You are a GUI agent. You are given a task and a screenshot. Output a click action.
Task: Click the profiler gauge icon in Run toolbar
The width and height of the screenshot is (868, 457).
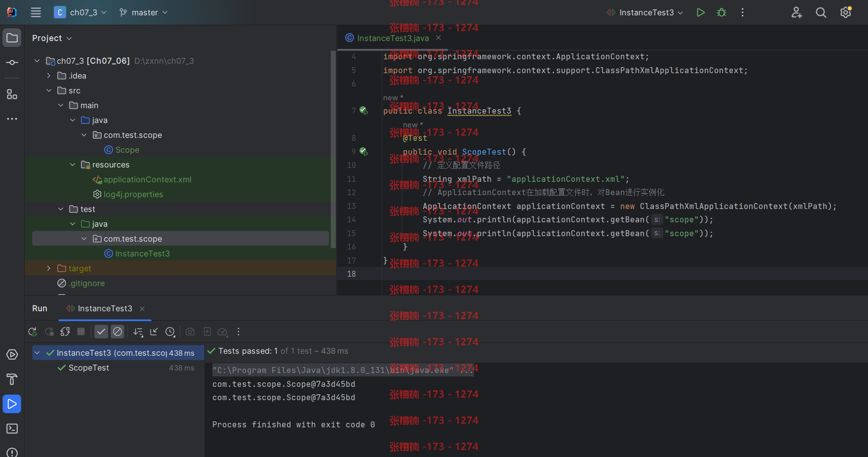point(223,332)
